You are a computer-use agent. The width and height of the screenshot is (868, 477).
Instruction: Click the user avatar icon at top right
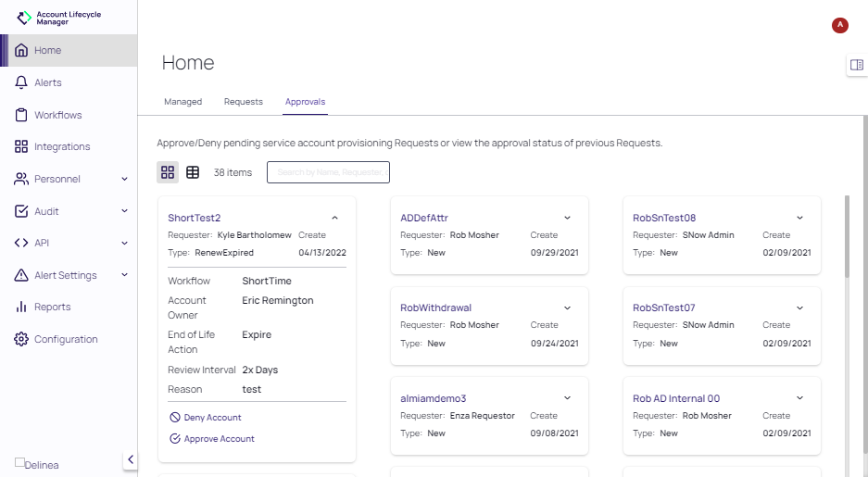pyautogui.click(x=840, y=25)
